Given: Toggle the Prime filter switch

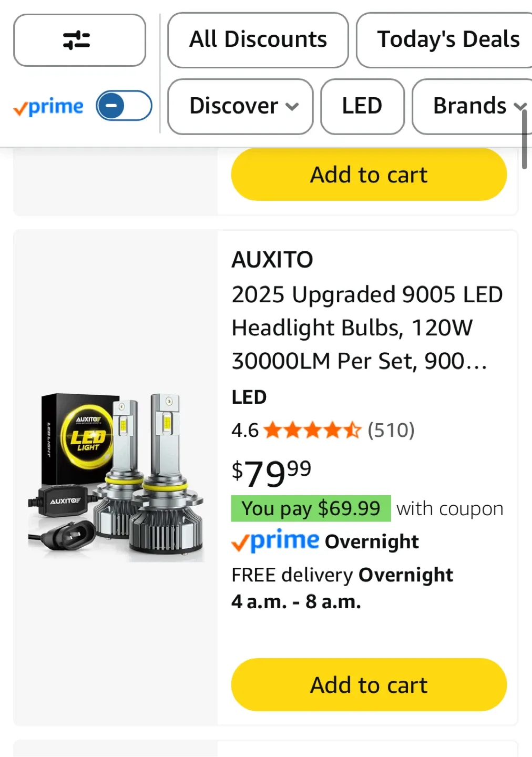Looking at the screenshot, I should pyautogui.click(x=124, y=106).
